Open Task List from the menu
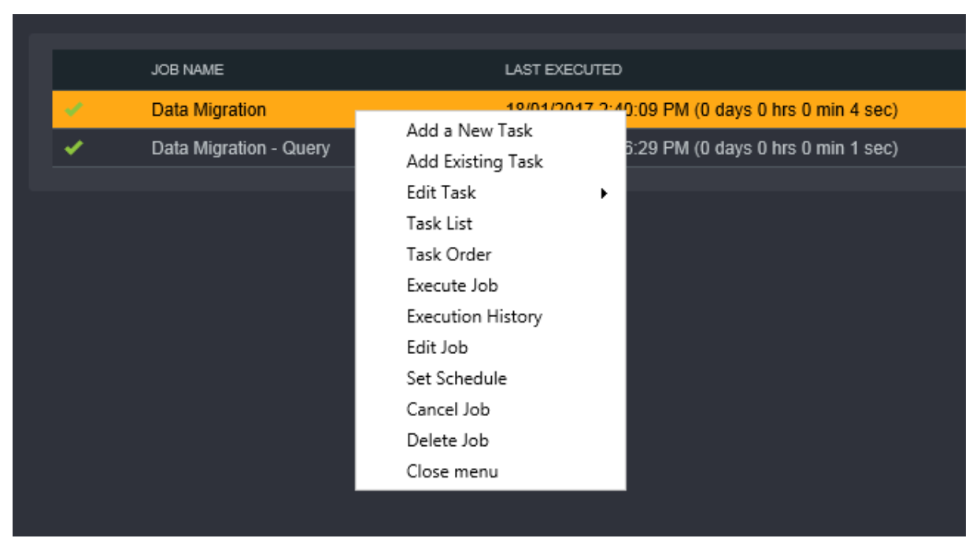 click(x=439, y=223)
